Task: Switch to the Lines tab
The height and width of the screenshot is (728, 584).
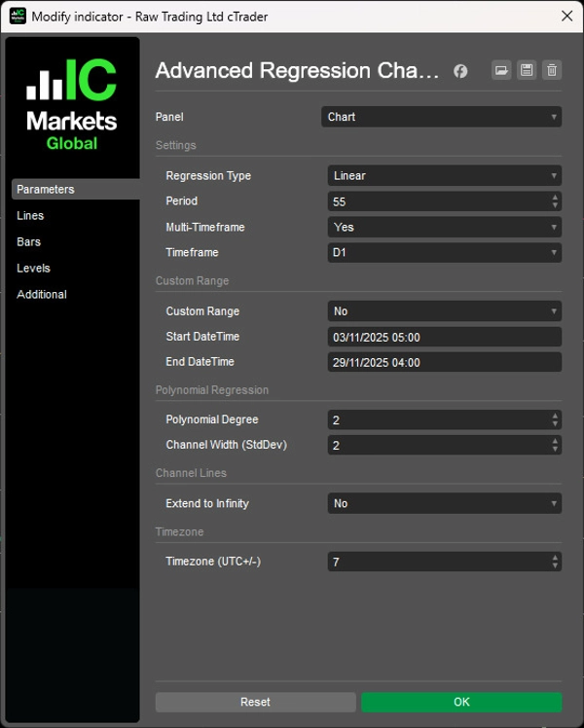Action: (x=30, y=215)
